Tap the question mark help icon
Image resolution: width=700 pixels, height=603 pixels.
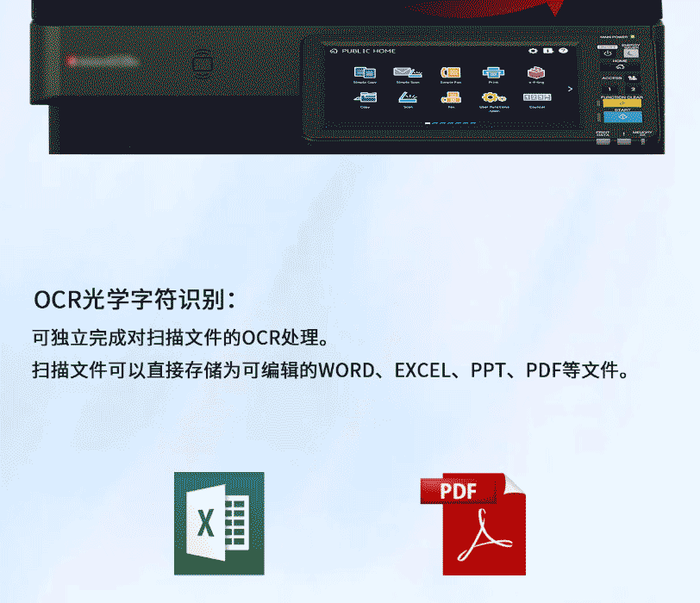pyautogui.click(x=563, y=51)
